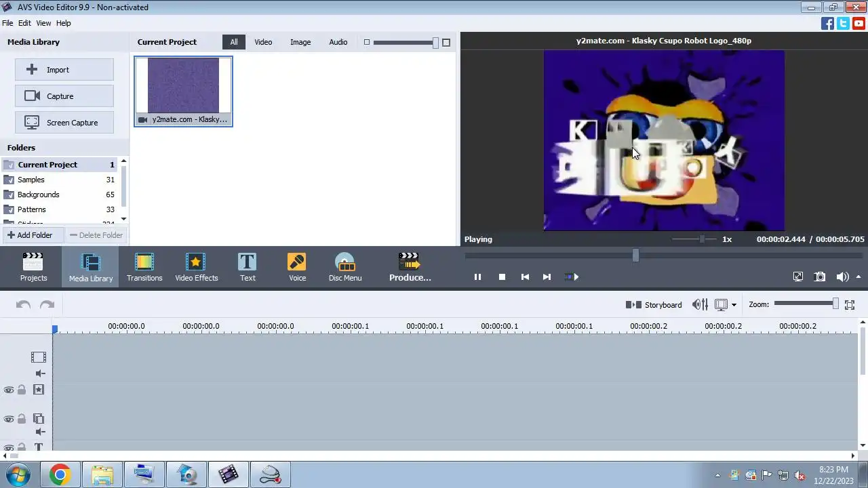Show hidden system tray icons
Screen dimensions: 868x488
(x=717, y=475)
